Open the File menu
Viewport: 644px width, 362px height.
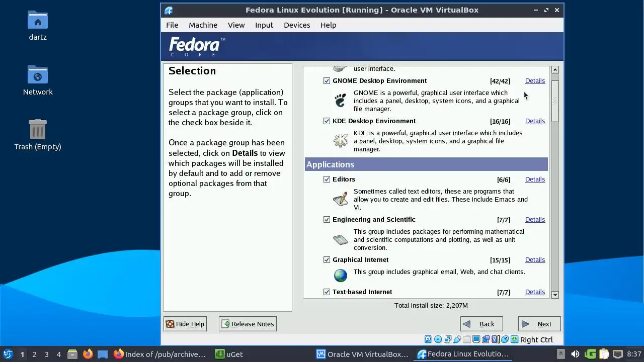pyautogui.click(x=172, y=25)
